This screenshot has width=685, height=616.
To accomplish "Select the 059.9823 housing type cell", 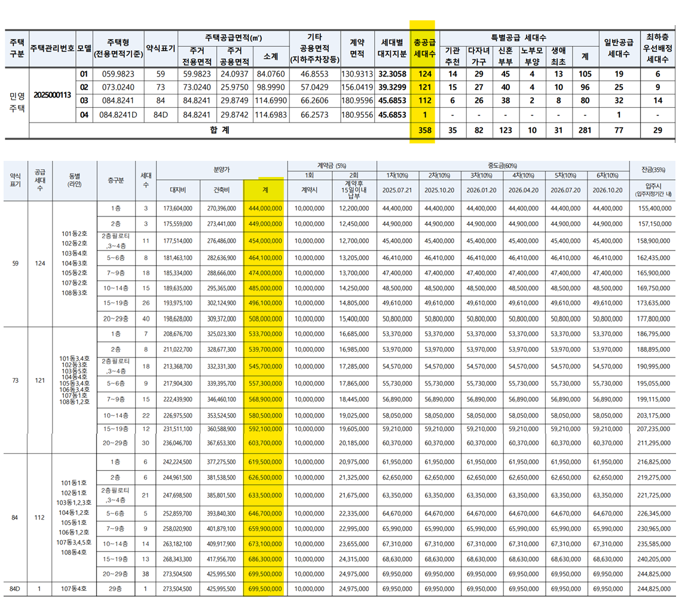I will click(118, 74).
